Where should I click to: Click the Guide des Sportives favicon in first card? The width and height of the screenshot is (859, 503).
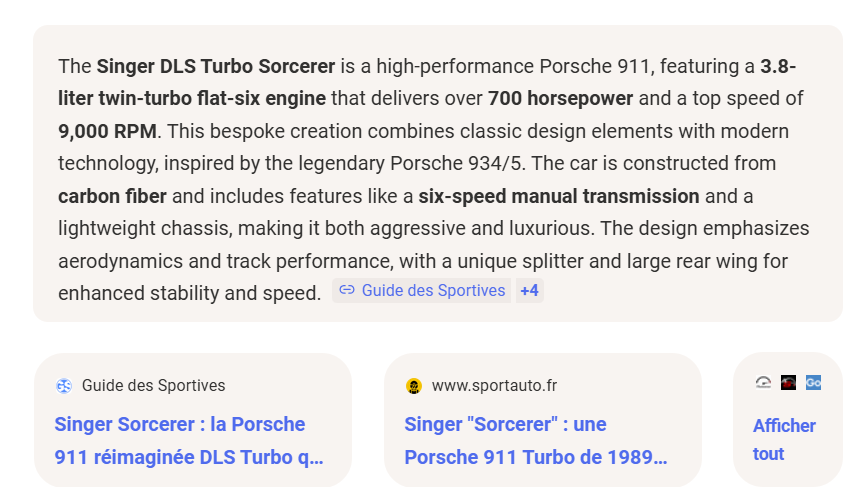point(64,386)
